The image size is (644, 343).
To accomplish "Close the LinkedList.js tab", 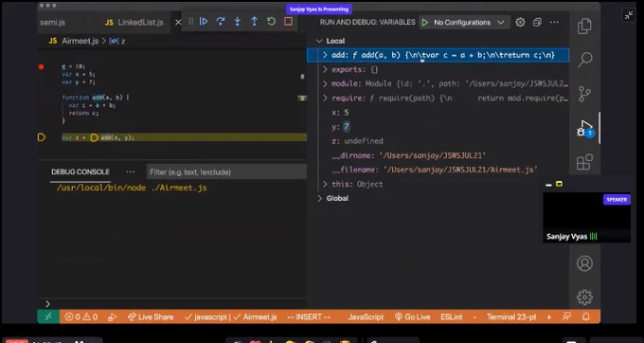I will (178, 23).
